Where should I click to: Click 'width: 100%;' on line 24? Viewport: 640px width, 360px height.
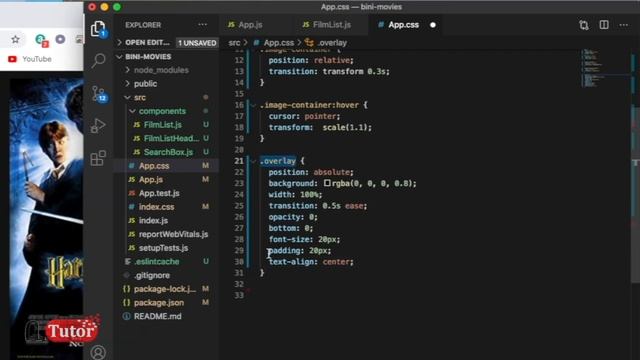click(x=296, y=195)
